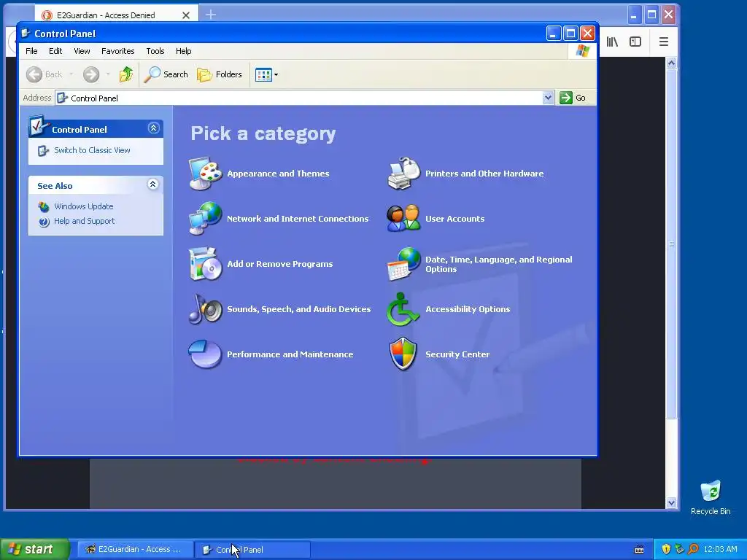
Task: Click the Go button
Action: [x=573, y=98]
